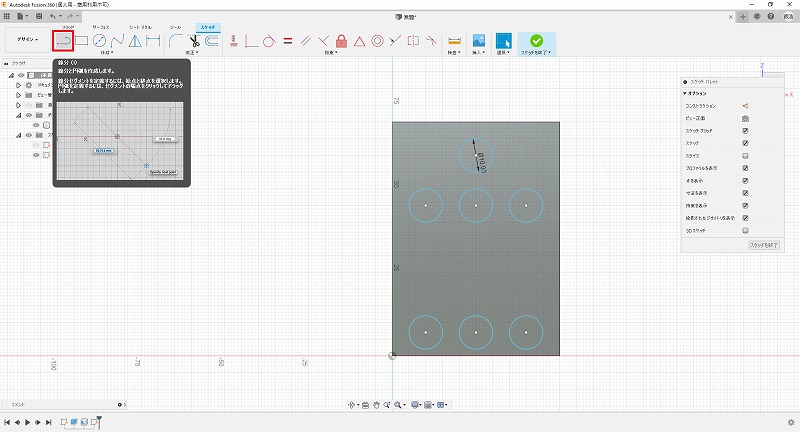Image resolution: width=800 pixels, height=432 pixels.
Task: Select the Trim scissors tool
Action: pyautogui.click(x=195, y=41)
